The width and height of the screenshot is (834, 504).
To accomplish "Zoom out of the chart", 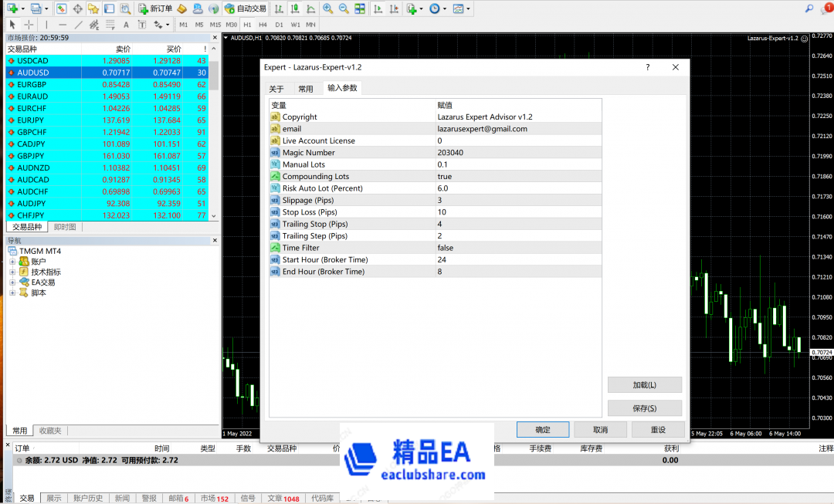I will pyautogui.click(x=344, y=8).
